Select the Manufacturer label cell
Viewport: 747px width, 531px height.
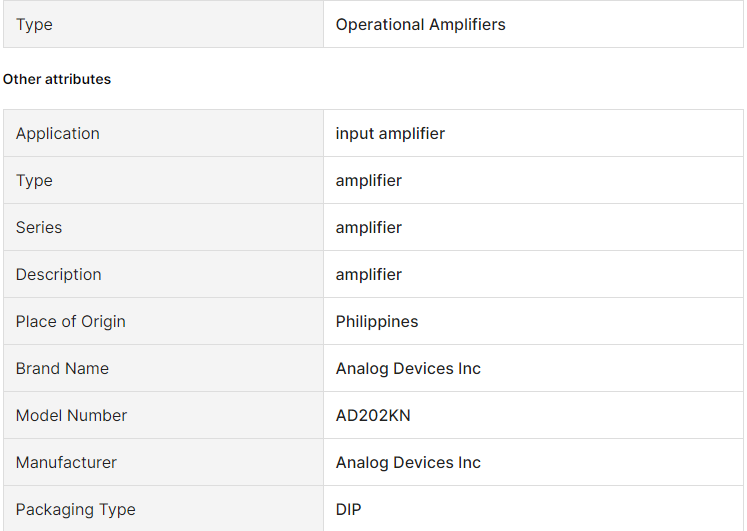click(163, 462)
